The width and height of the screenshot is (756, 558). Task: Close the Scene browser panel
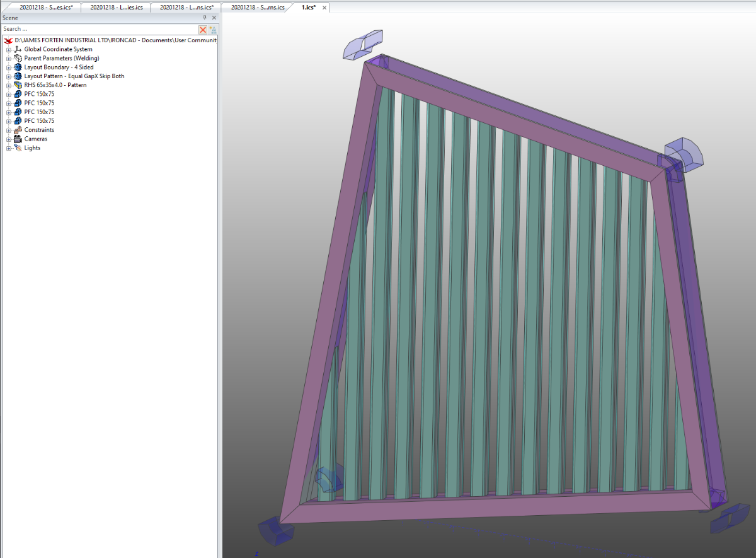214,18
